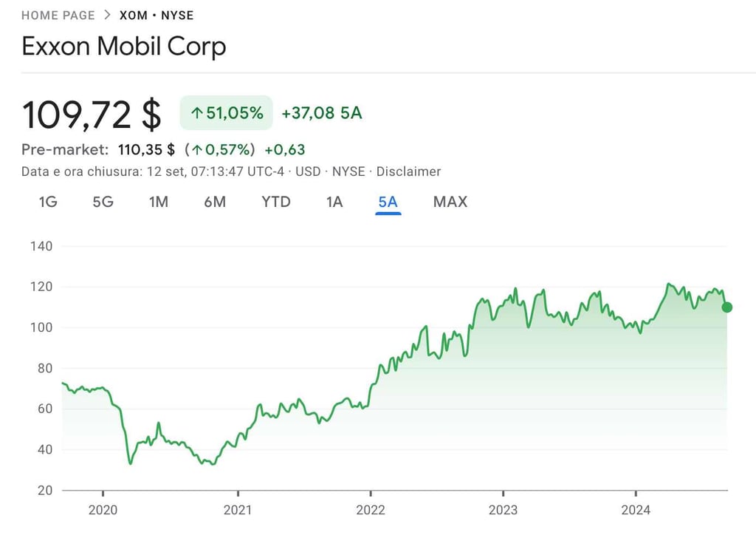The width and height of the screenshot is (756, 535).
Task: Click the XOM · NYSE breadcrumb entry
Action: [x=157, y=15]
